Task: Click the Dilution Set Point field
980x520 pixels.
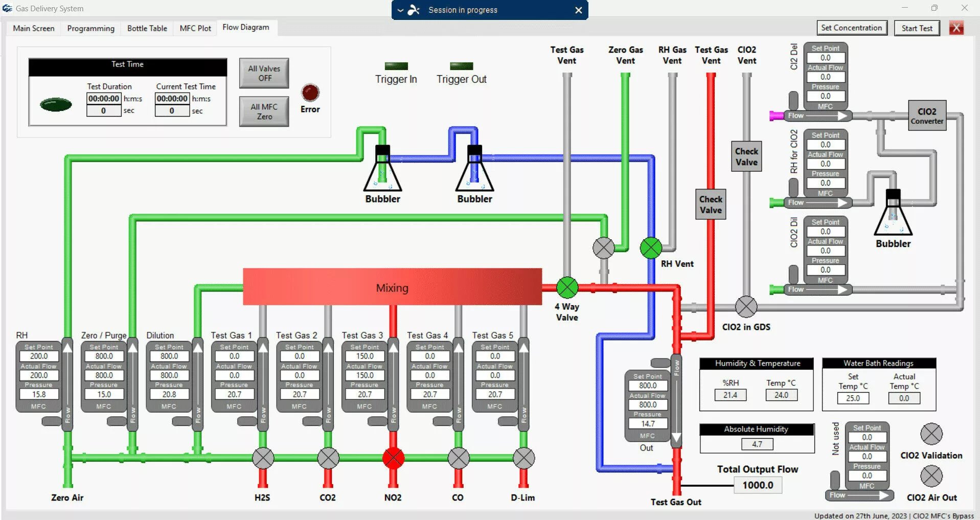Action: tap(169, 356)
